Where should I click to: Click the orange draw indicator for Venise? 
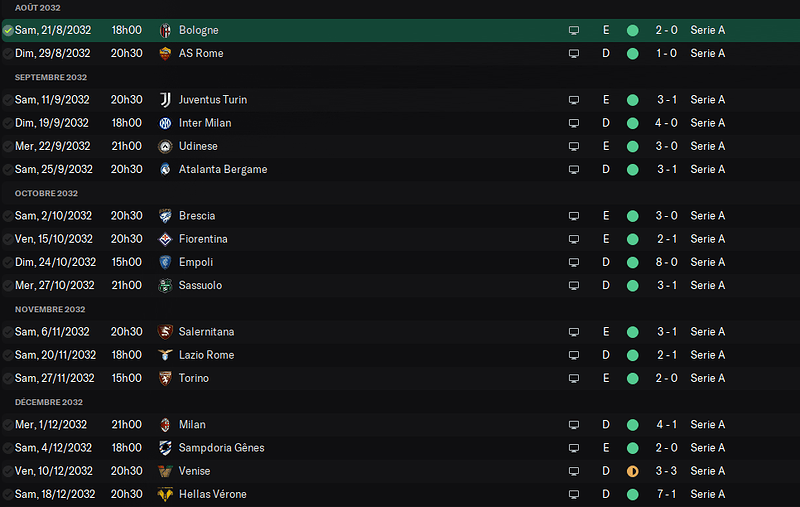[x=633, y=471]
